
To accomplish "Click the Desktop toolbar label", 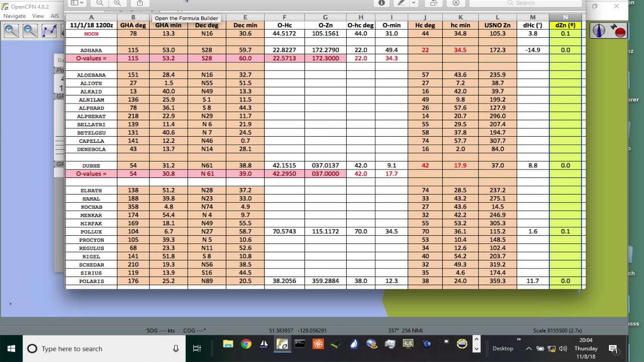I will click(503, 348).
